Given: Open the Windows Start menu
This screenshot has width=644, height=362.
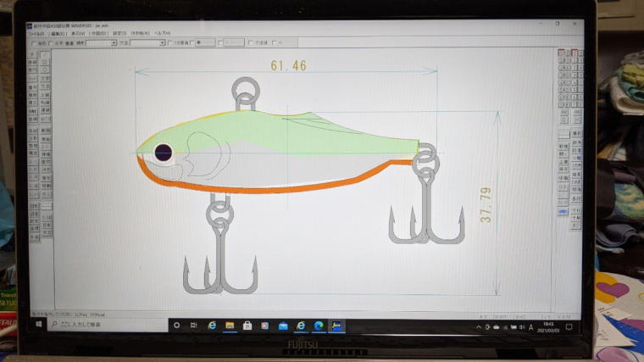Looking at the screenshot, I should pos(39,325).
